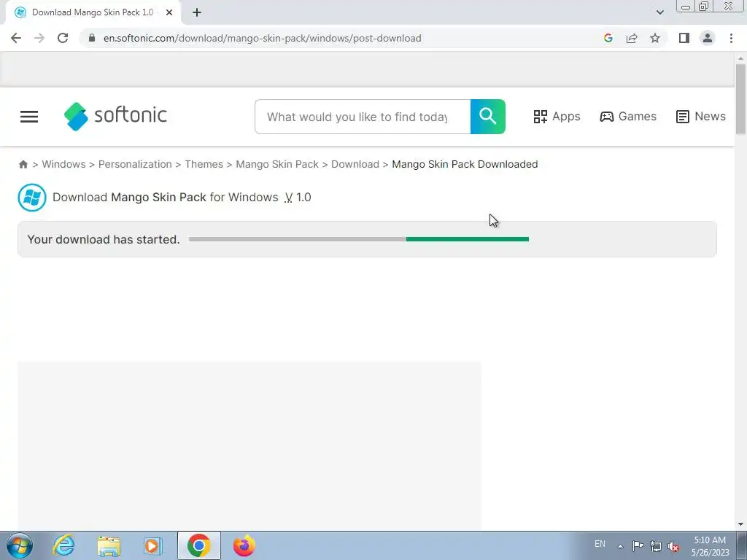
Task: Click the browser forward arrow
Action: pyautogui.click(x=39, y=38)
